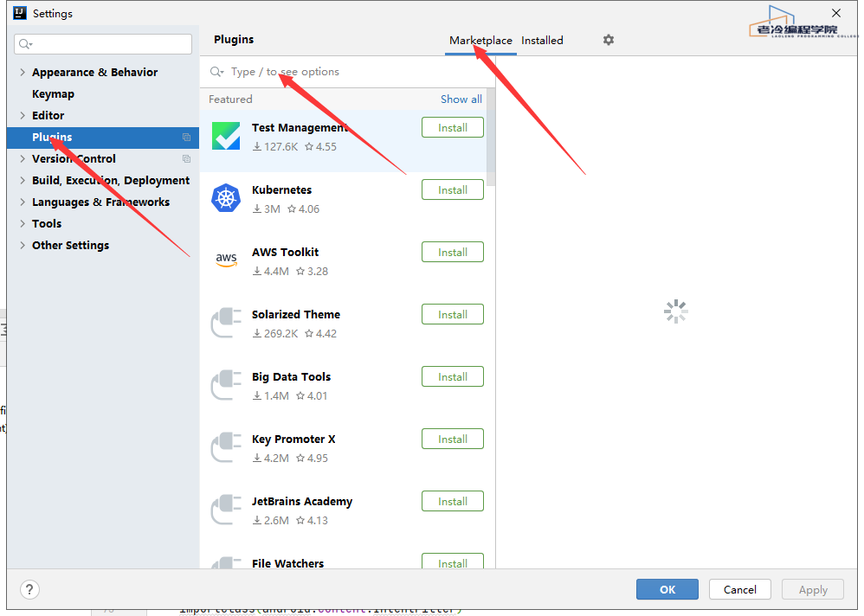Viewport: 864px width, 616px height.
Task: Expand the Other Settings node
Action: [x=22, y=245]
